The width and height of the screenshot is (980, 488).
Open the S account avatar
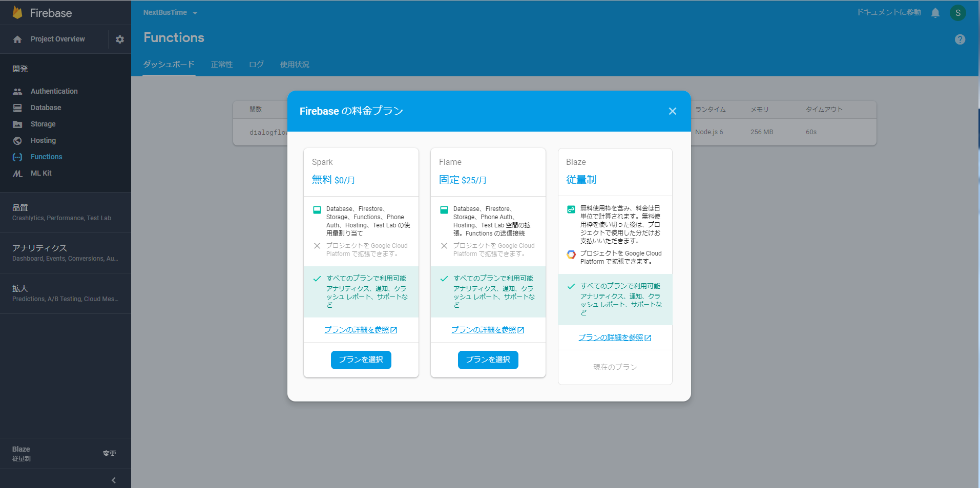point(957,13)
